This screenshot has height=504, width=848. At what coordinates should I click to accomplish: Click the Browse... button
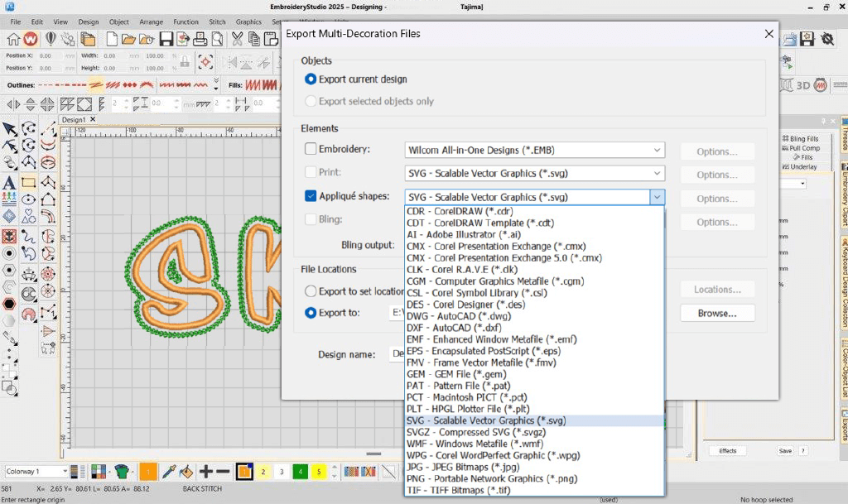(x=717, y=314)
